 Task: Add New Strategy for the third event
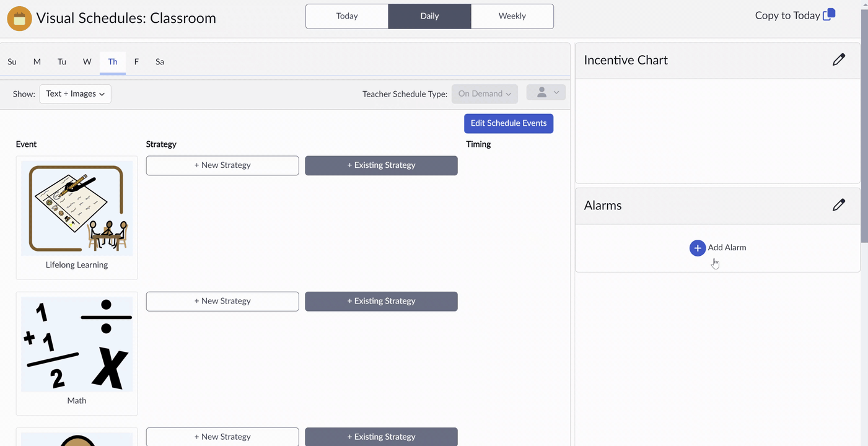222,436
